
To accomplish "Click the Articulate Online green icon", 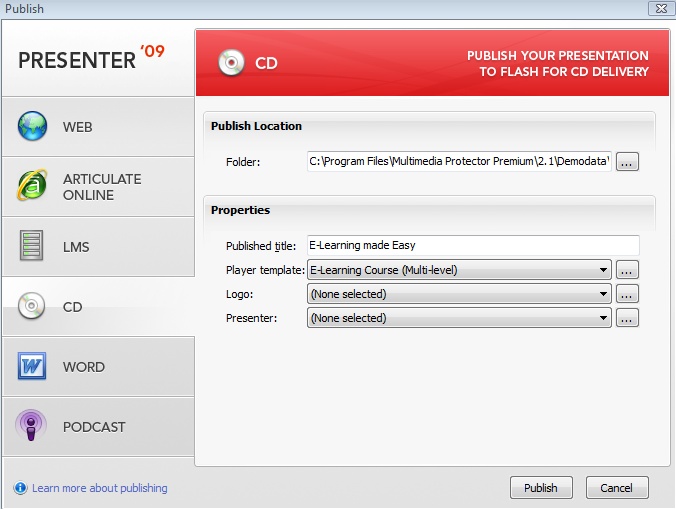I will [32, 187].
